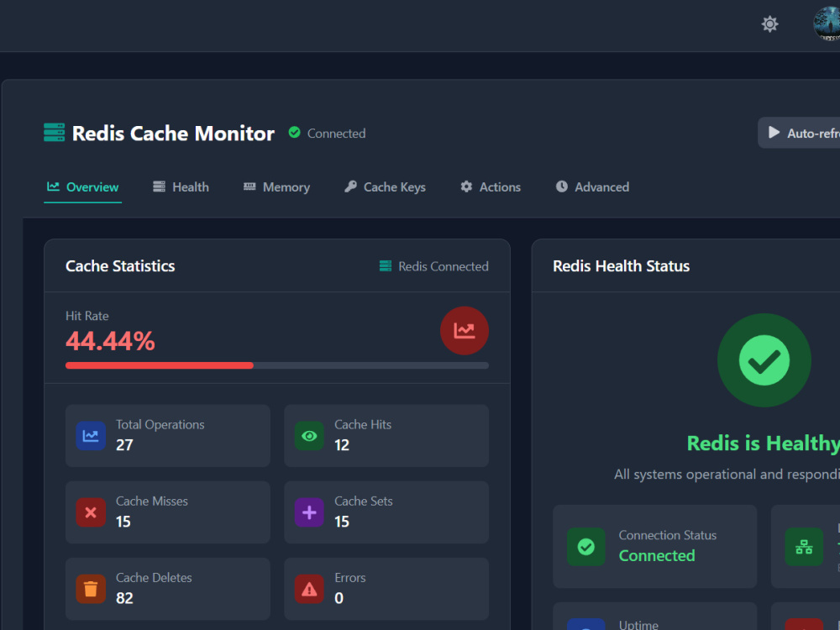
Task: Click the green network topology icon
Action: click(804, 547)
